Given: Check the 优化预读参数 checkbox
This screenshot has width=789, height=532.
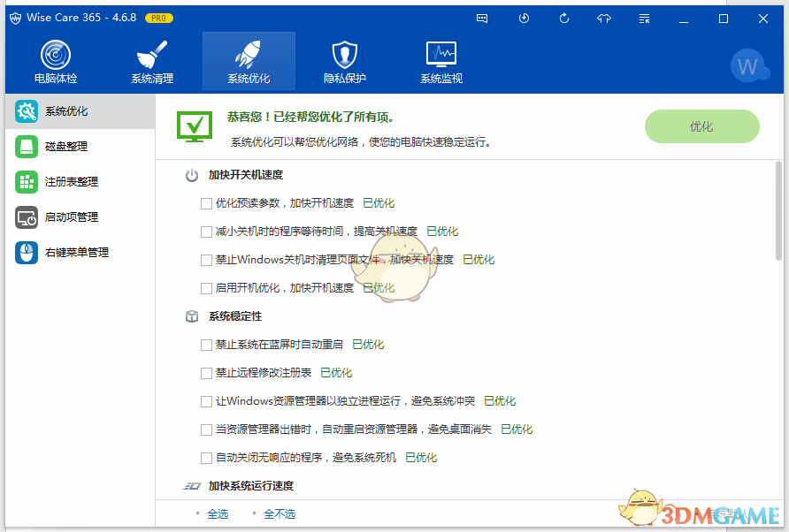Looking at the screenshot, I should point(204,202).
